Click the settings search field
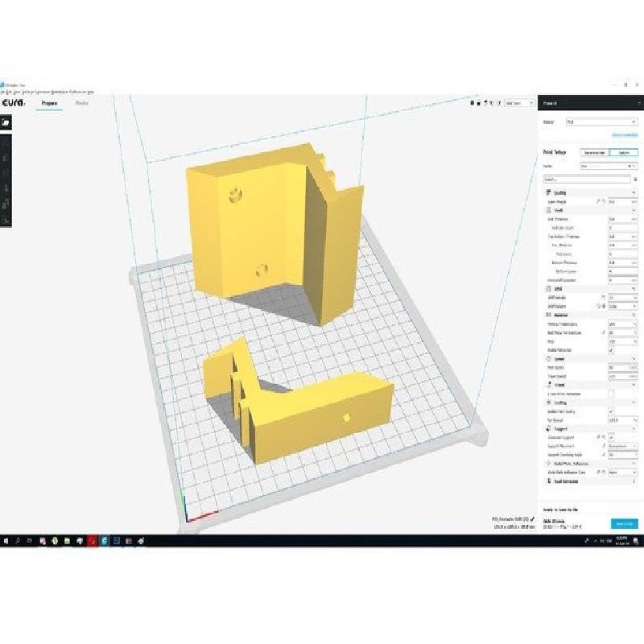The image size is (644, 644). tap(587, 180)
